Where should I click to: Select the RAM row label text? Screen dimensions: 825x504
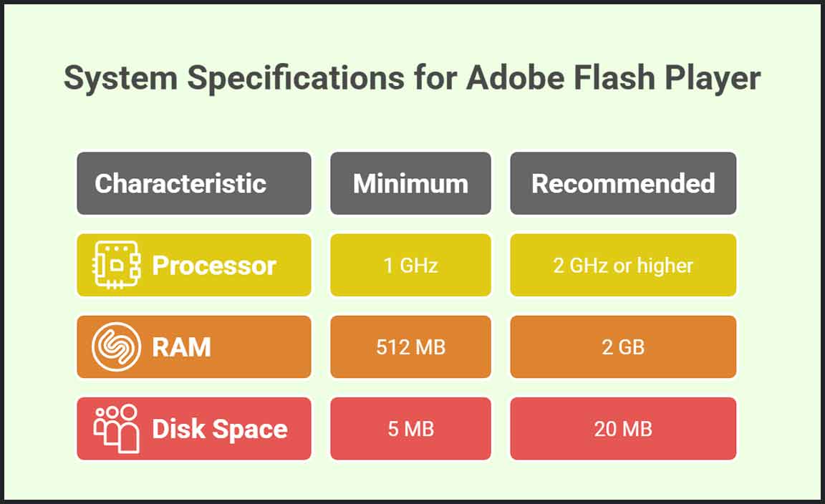point(181,347)
